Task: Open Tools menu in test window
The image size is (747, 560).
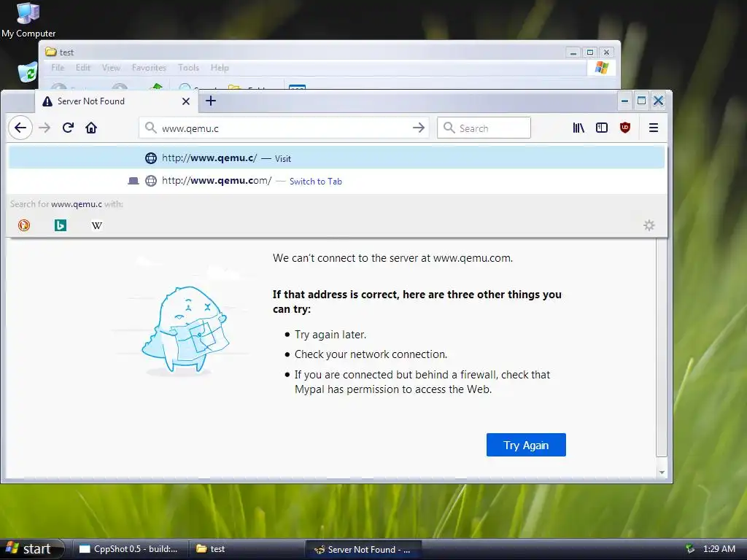Action: coord(189,68)
